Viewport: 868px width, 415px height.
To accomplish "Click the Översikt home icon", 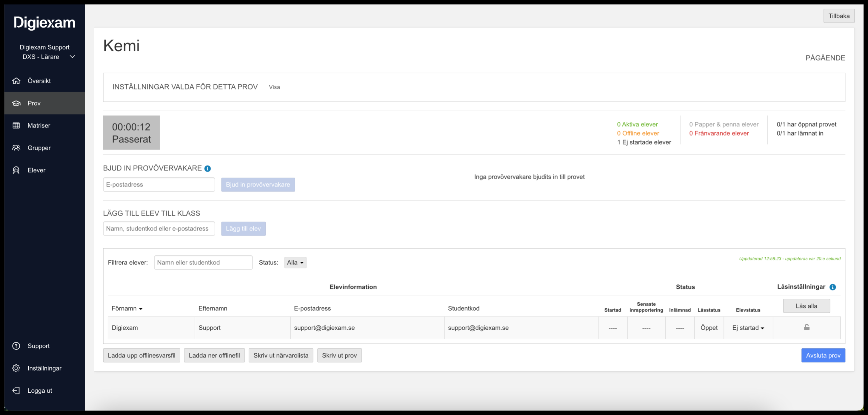I will coord(16,81).
